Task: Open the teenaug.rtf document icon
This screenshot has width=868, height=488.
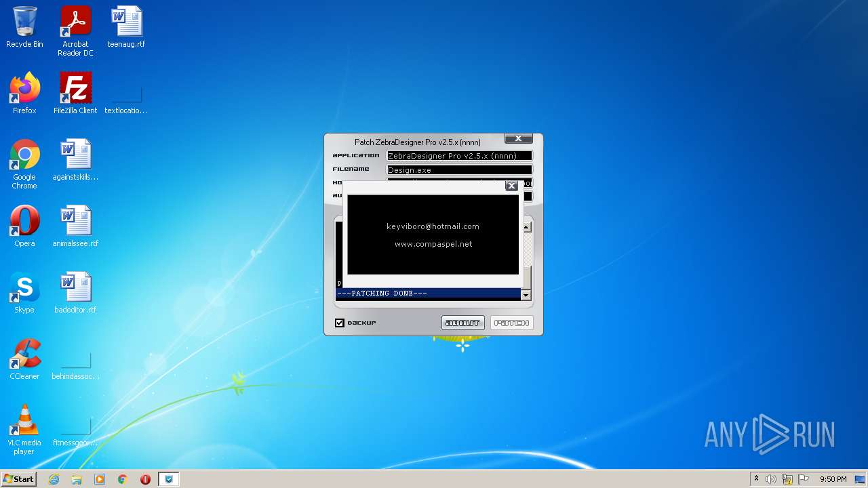Action: click(x=126, y=27)
